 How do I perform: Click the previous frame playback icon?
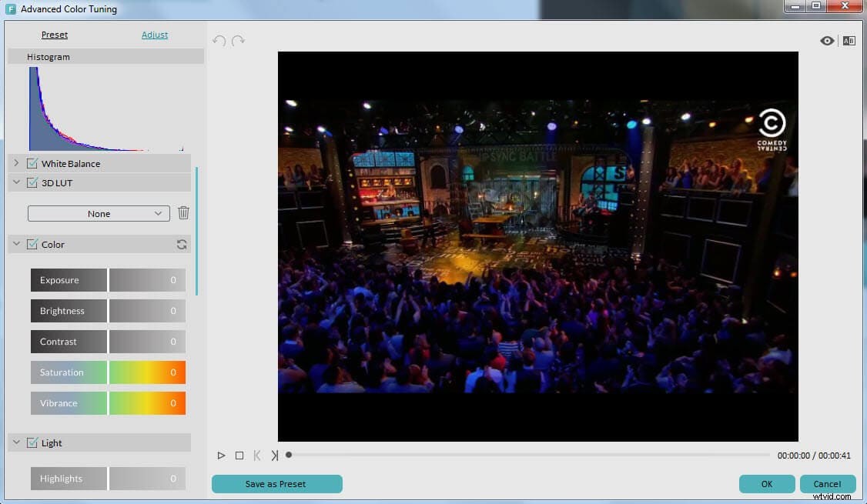[x=257, y=455]
